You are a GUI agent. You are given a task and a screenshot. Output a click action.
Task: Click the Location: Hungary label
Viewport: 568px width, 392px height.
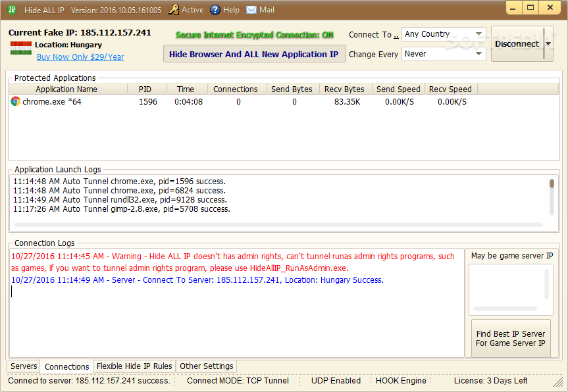click(x=68, y=45)
